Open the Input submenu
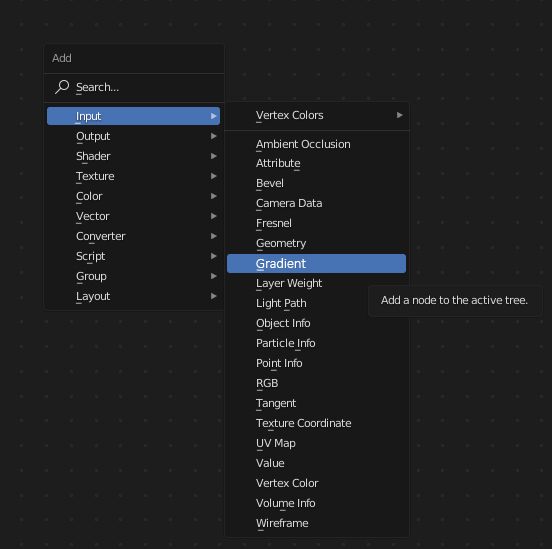 133,116
